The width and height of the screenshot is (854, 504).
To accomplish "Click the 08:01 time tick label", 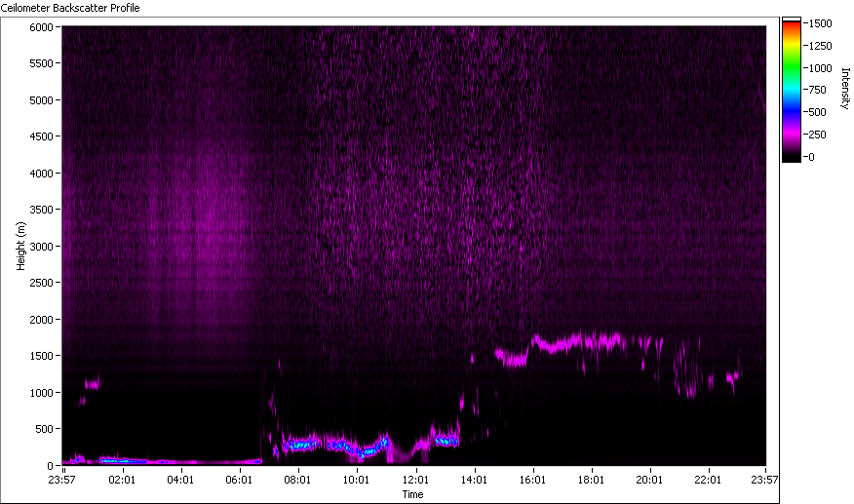I will click(x=297, y=480).
